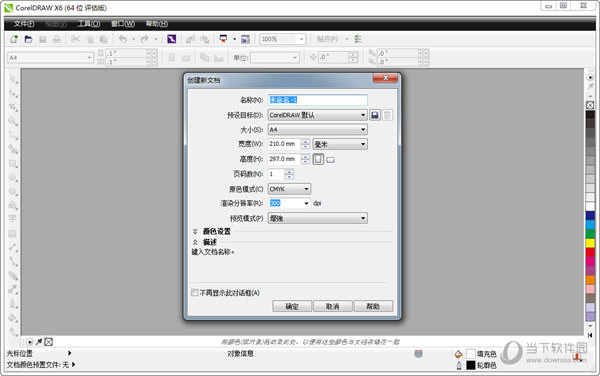Select the Pick tool in toolbox
This screenshot has height=376, width=600.
(13, 79)
